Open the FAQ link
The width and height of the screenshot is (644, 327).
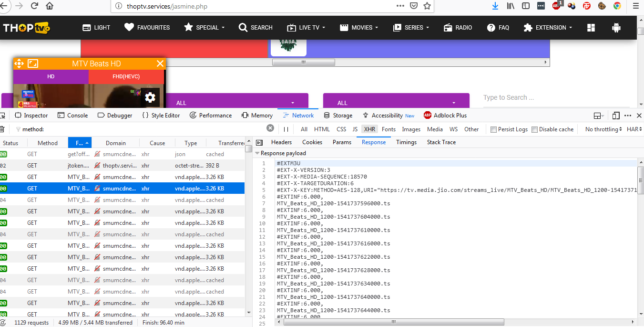[498, 28]
